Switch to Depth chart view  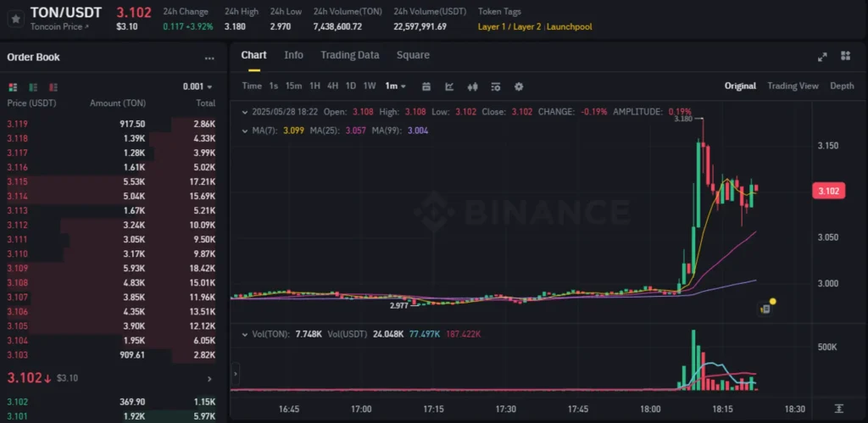[x=842, y=86]
